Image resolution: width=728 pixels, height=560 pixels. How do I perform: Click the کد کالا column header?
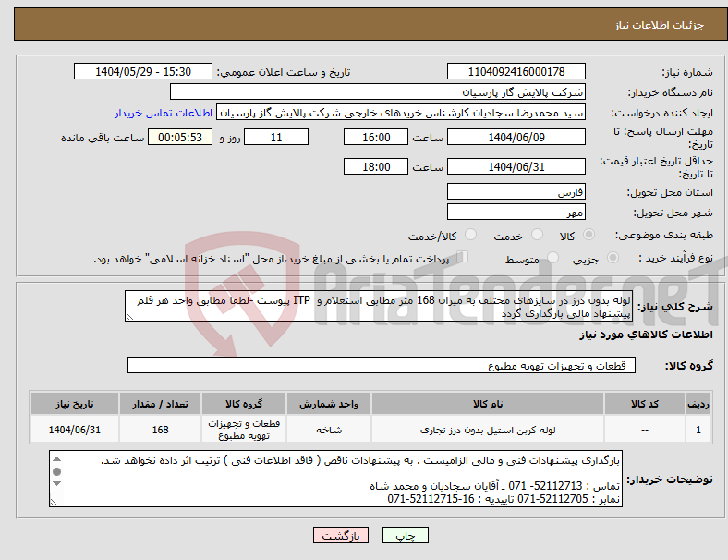(x=645, y=404)
